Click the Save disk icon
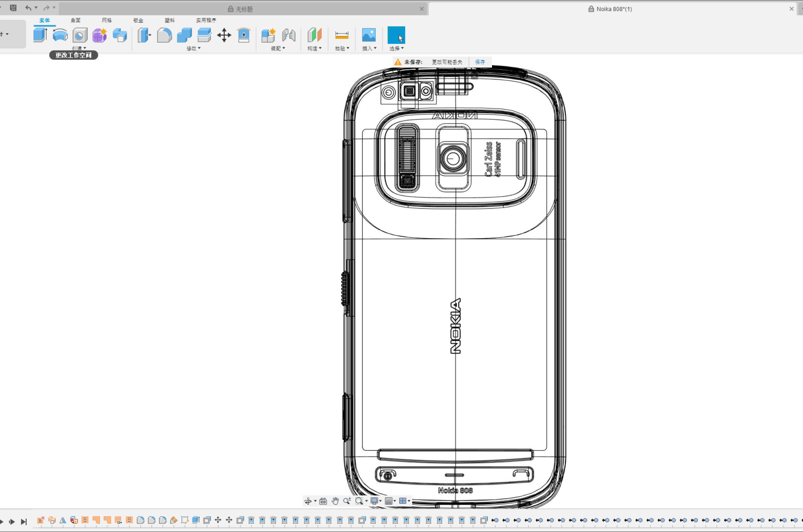The image size is (803, 532). (13, 7)
